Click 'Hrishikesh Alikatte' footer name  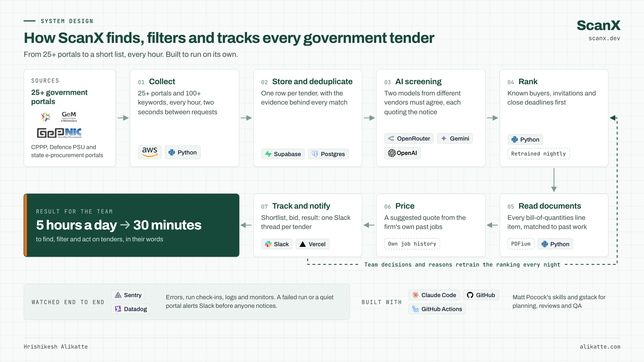coord(56,347)
